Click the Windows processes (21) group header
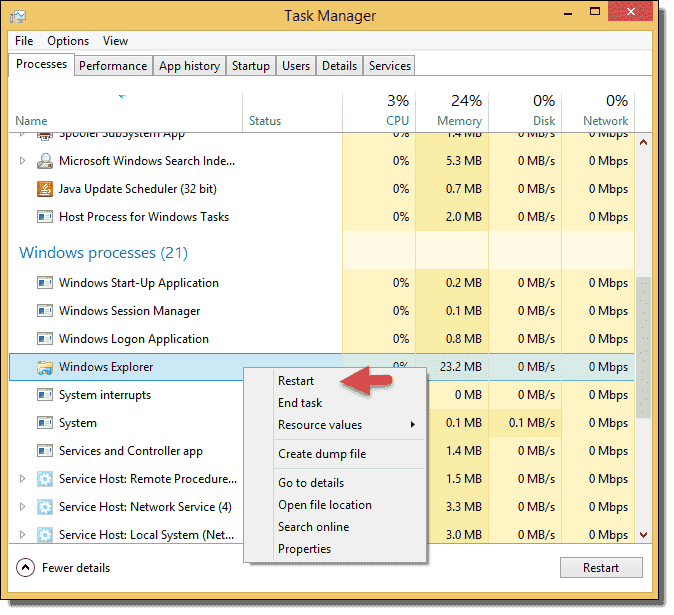This screenshot has width=674, height=615. 104,252
